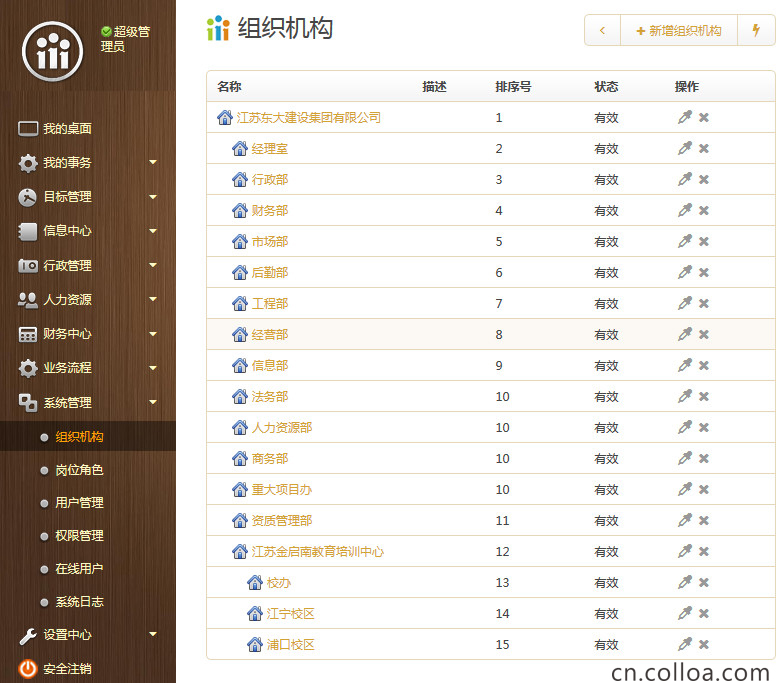
Task: Click the colloa logo in sidebar
Action: point(52,51)
